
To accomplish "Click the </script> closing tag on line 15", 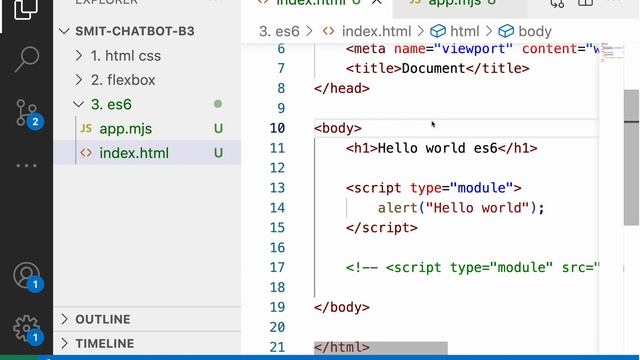I will click(382, 228).
